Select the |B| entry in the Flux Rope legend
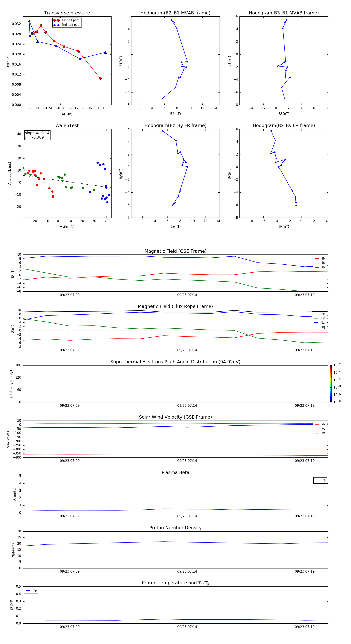The width and height of the screenshot is (351, 644). (320, 327)
